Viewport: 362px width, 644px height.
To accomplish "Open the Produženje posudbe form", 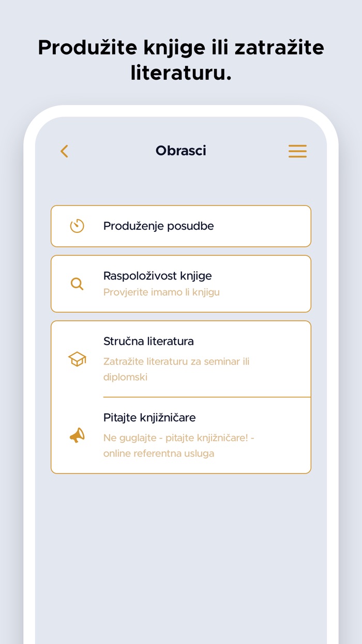I will (x=180, y=226).
